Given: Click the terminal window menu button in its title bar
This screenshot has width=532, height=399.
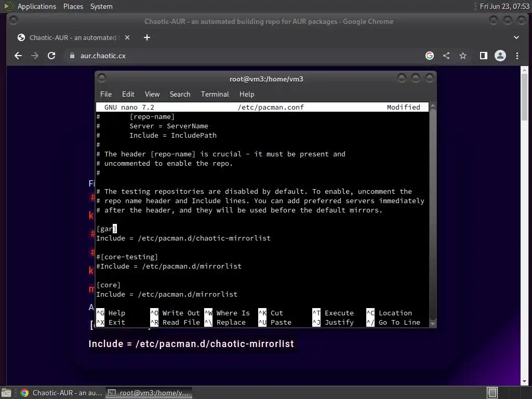Looking at the screenshot, I should pos(102,78).
